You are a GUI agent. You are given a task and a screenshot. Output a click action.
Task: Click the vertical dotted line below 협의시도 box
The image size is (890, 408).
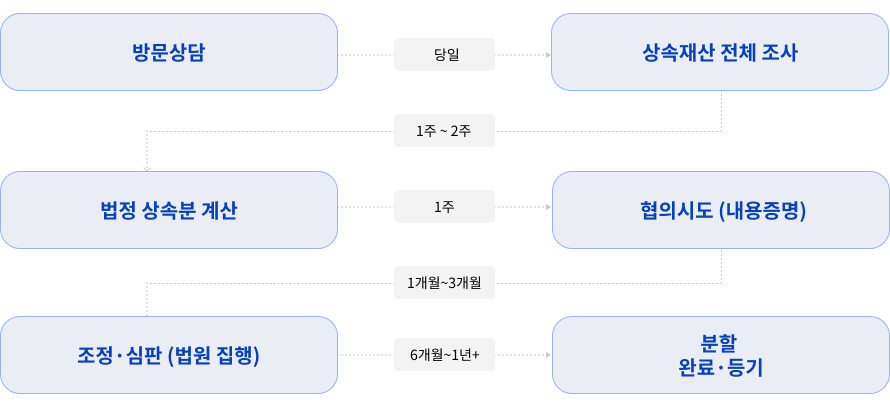(x=721, y=266)
